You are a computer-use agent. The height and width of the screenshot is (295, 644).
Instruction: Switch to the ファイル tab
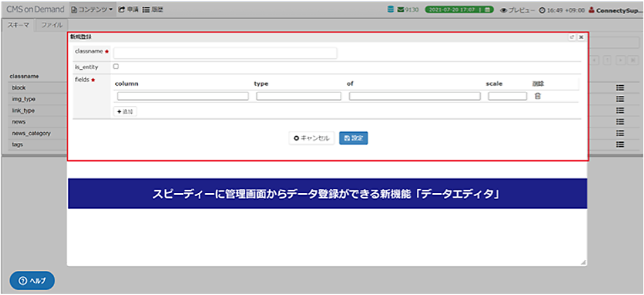click(52, 25)
